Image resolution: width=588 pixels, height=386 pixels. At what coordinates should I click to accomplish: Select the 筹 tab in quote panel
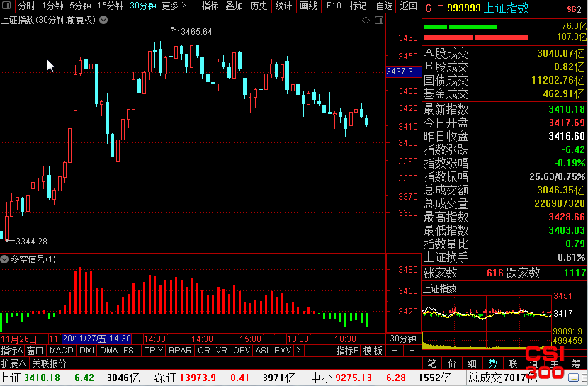click(x=577, y=363)
